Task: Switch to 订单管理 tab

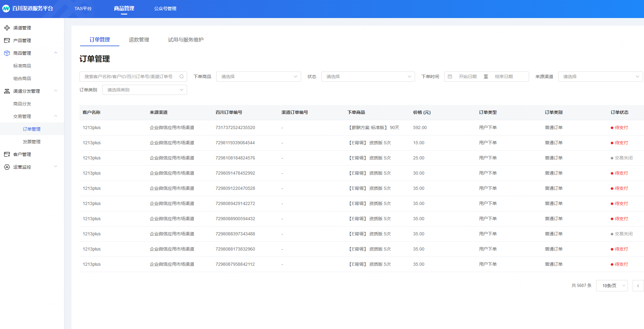Action: tap(100, 40)
